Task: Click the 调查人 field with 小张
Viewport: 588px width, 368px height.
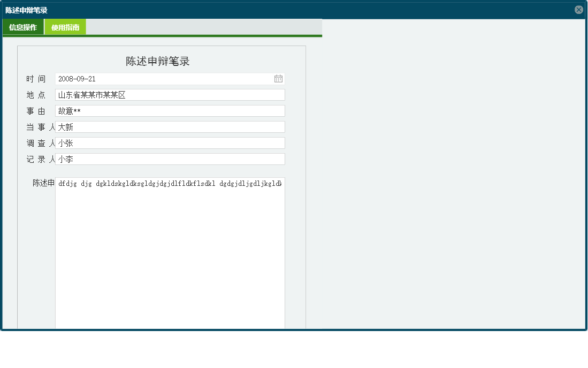Action: (170, 143)
